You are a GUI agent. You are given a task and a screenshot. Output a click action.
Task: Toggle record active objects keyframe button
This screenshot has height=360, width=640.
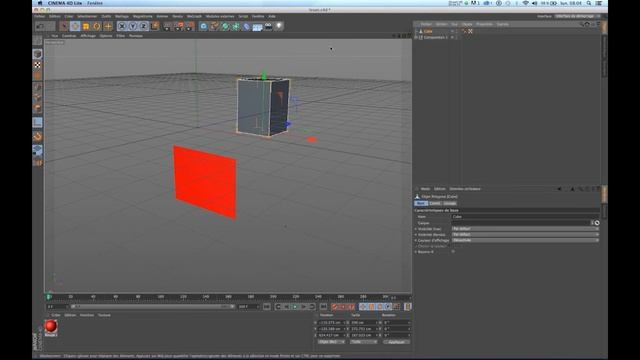tap(335, 307)
